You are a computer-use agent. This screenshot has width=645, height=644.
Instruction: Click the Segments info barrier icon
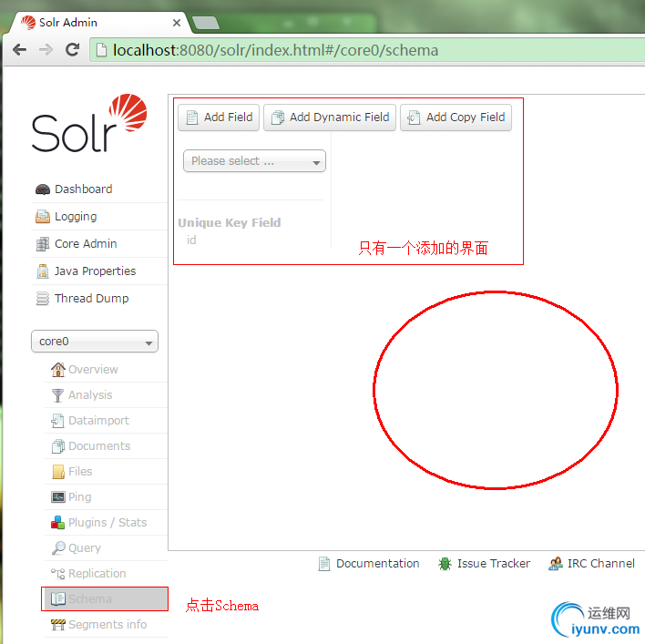(x=58, y=625)
